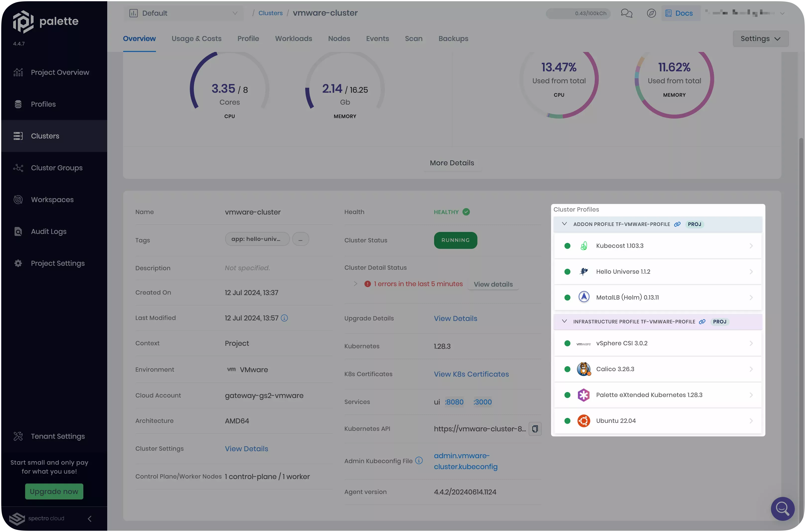Go to Workspaces in sidebar
Image resolution: width=806 pixels, height=532 pixels.
pos(54,200)
